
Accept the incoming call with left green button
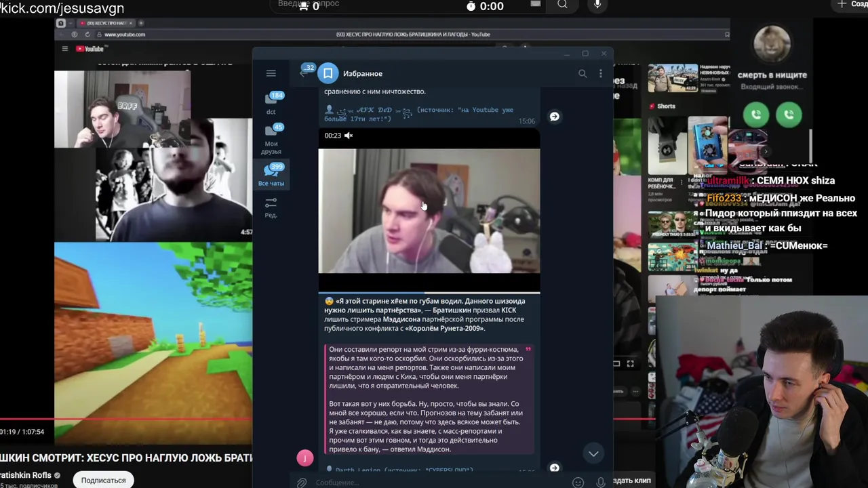point(756,115)
